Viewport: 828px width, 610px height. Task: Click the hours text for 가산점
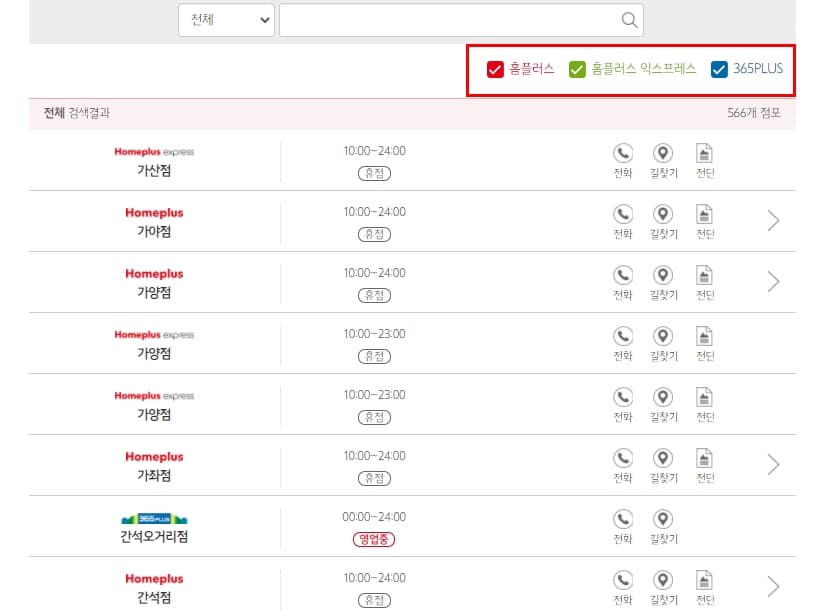[x=374, y=151]
